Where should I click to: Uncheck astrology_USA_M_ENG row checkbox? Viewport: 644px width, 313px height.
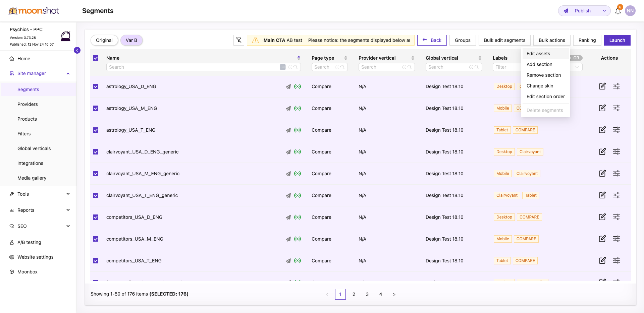(96, 108)
